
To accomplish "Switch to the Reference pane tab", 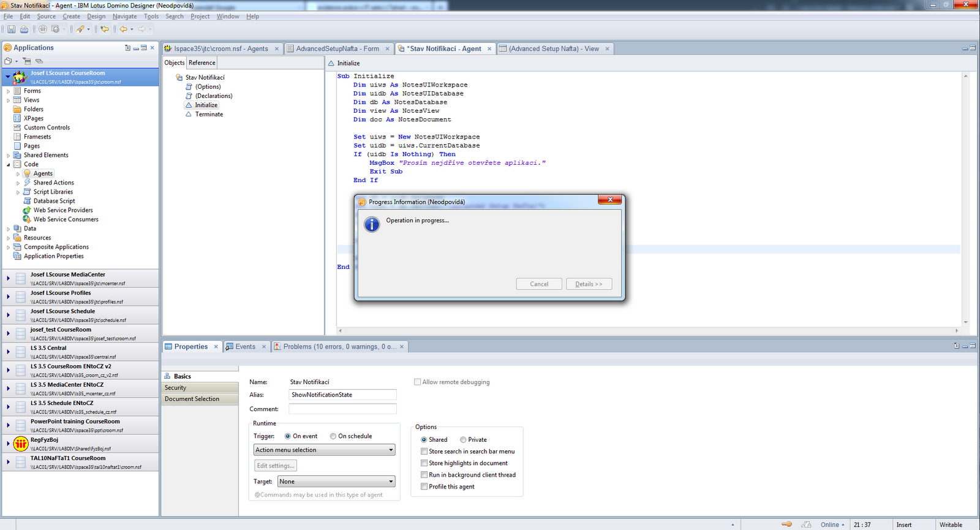I will coord(202,62).
